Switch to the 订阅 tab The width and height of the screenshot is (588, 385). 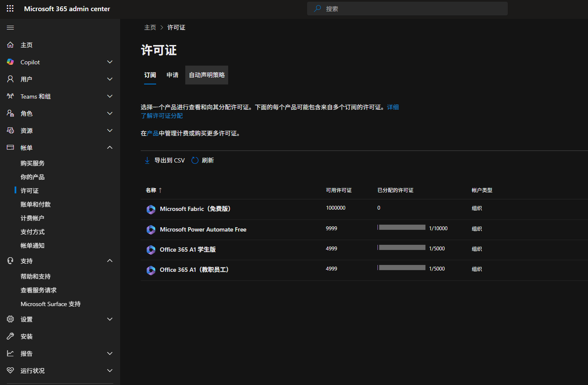tap(150, 75)
